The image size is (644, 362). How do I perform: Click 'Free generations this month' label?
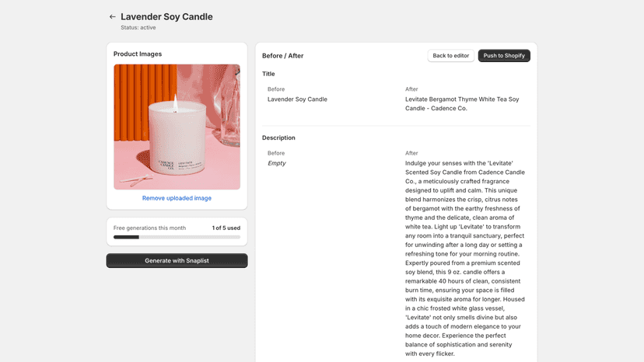[149, 228]
